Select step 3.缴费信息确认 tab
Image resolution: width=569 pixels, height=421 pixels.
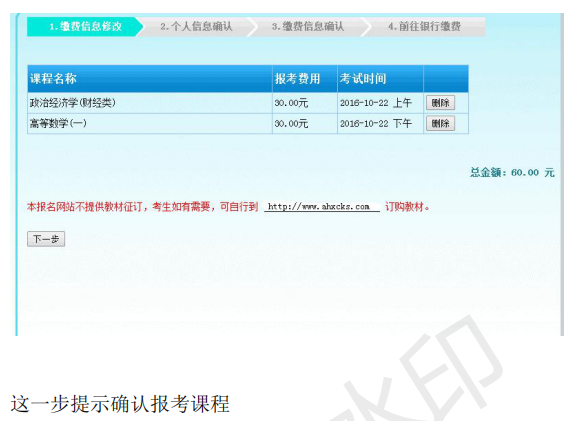[307, 26]
